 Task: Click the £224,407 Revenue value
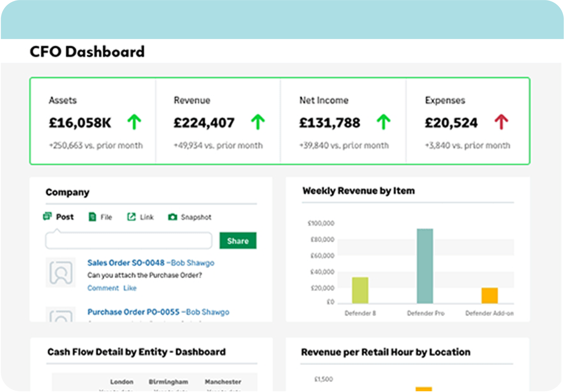click(204, 123)
